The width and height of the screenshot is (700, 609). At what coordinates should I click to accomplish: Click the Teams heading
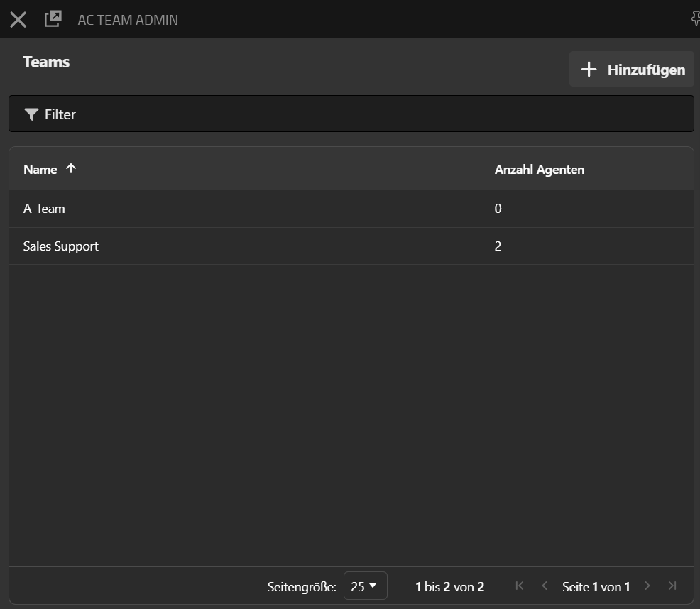(x=46, y=62)
